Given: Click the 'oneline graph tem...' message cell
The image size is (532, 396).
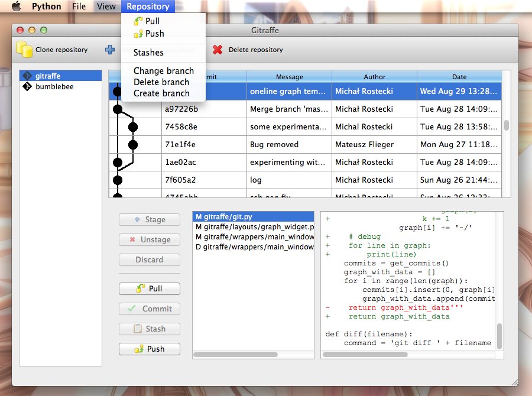Looking at the screenshot, I should pos(290,91).
